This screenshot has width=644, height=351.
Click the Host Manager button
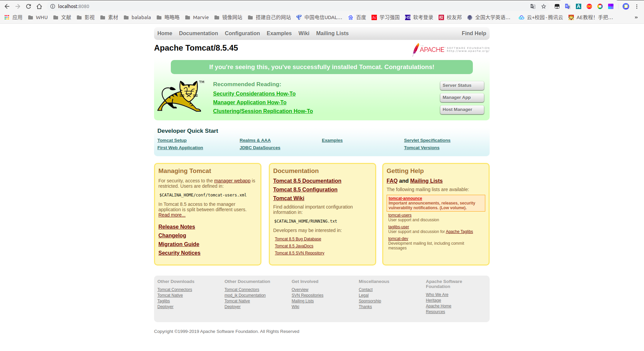tap(462, 110)
